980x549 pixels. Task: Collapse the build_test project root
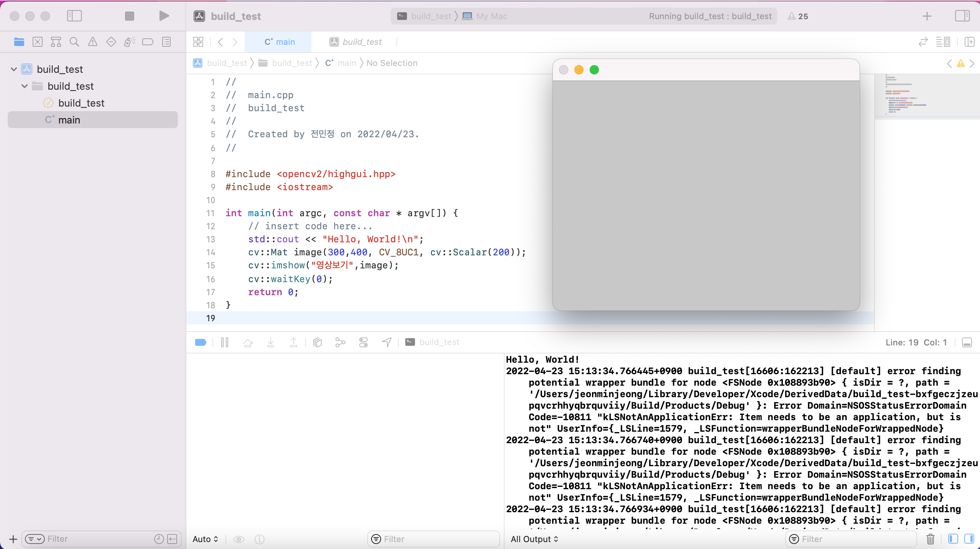pyautogui.click(x=14, y=69)
